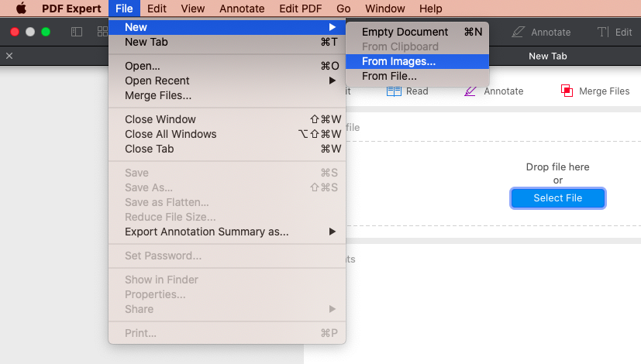Select New Tab menu item
The height and width of the screenshot is (364, 641).
coord(227,42)
